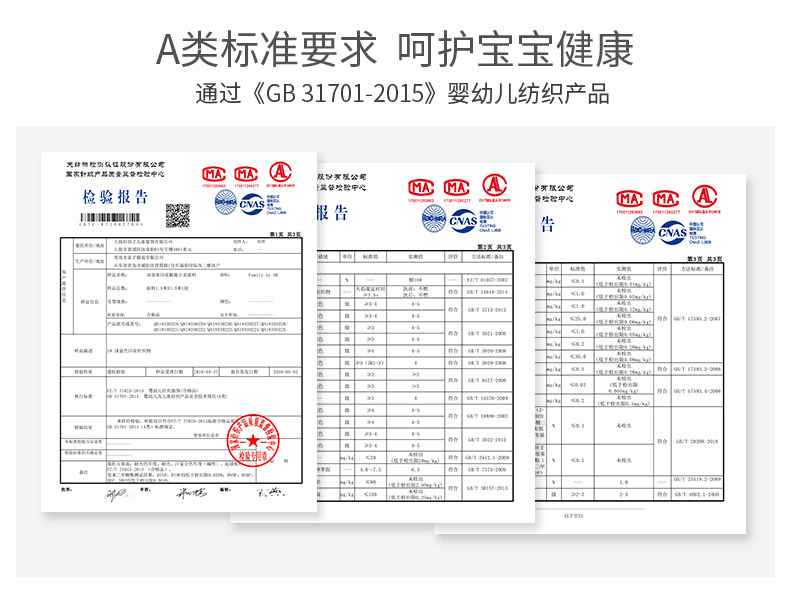Screen dimensions: 790x602
Task: Click the '实测值' column header on page 2
Action: click(x=415, y=257)
